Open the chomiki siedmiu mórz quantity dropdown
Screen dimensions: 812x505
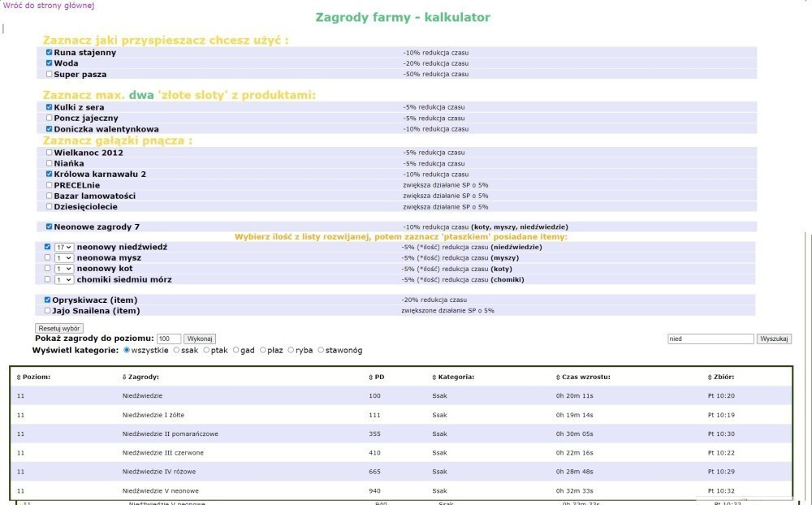click(64, 279)
